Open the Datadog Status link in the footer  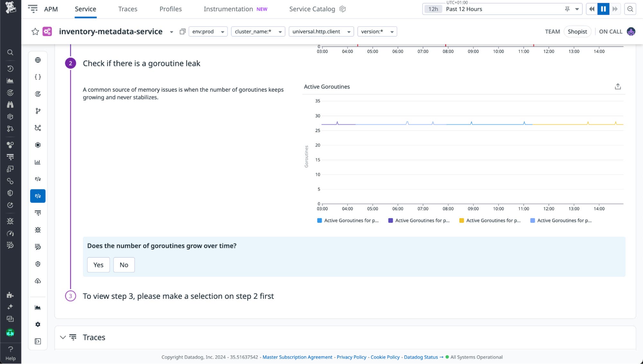click(x=421, y=357)
